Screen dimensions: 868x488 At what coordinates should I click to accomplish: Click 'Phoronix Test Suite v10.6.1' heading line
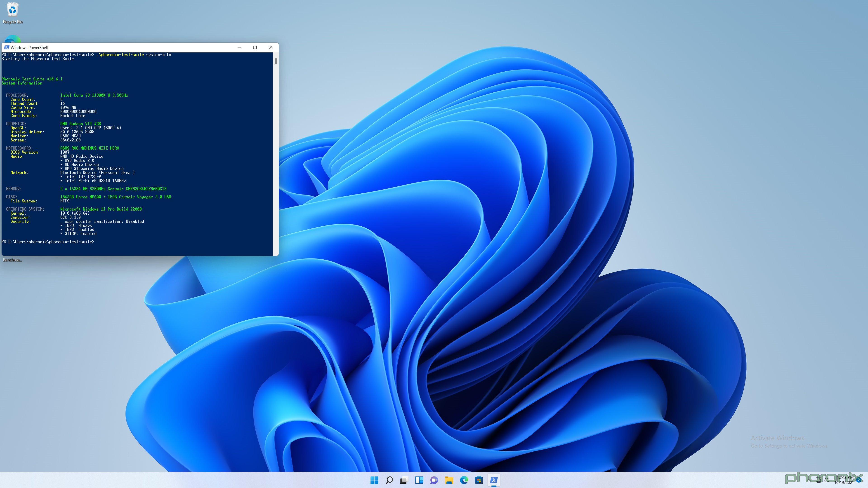click(x=32, y=79)
